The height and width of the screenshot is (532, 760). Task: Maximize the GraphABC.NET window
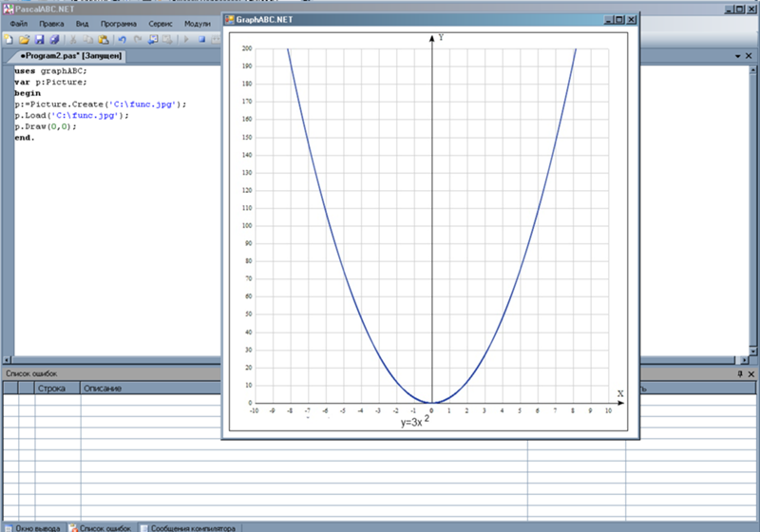[619, 18]
